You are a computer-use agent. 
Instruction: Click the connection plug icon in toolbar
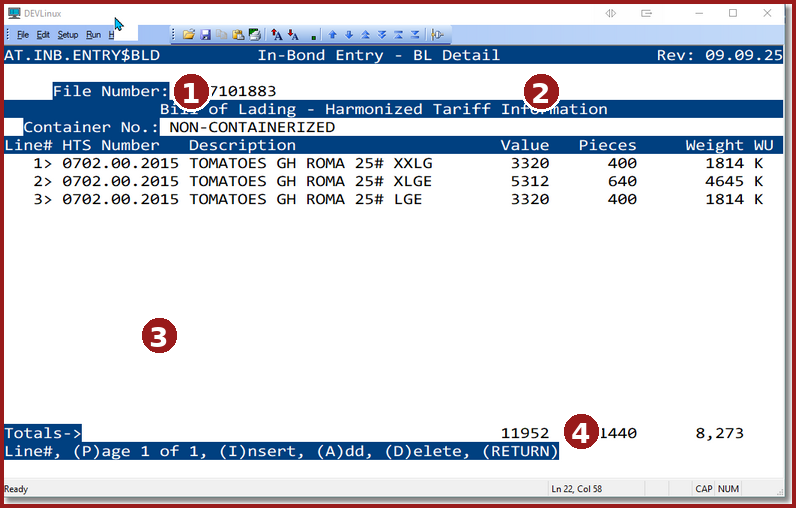[x=437, y=34]
